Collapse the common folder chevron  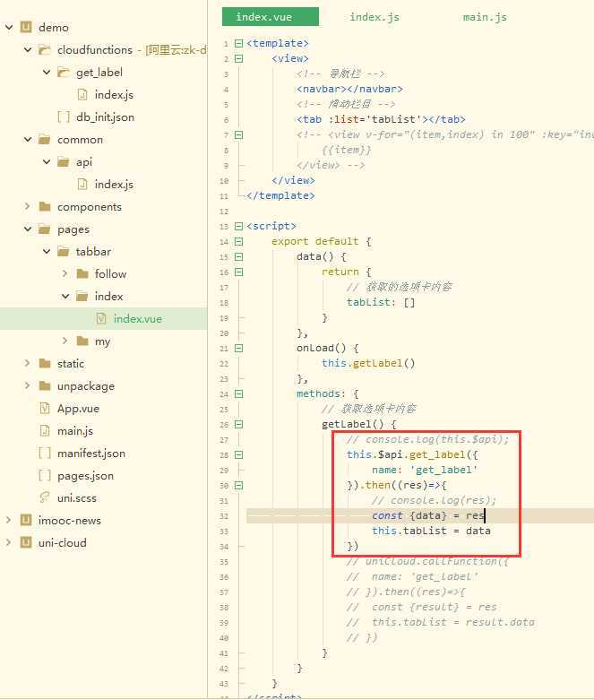pyautogui.click(x=28, y=139)
